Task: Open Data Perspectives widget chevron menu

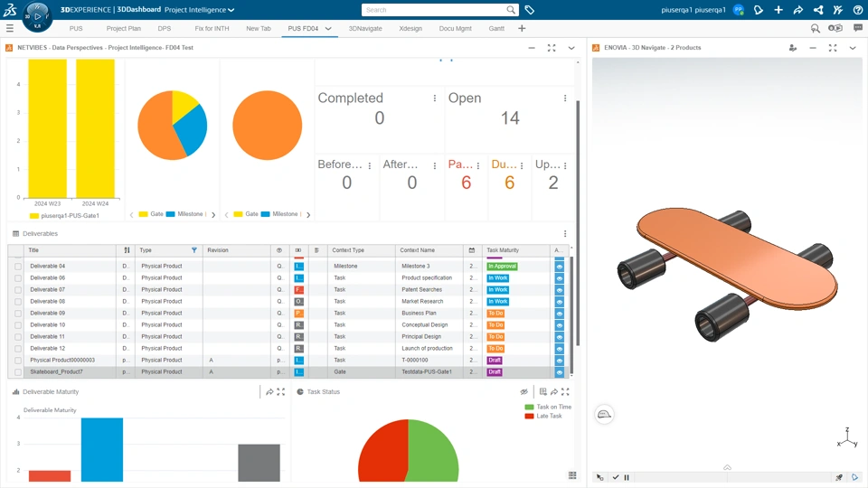Action: point(571,48)
